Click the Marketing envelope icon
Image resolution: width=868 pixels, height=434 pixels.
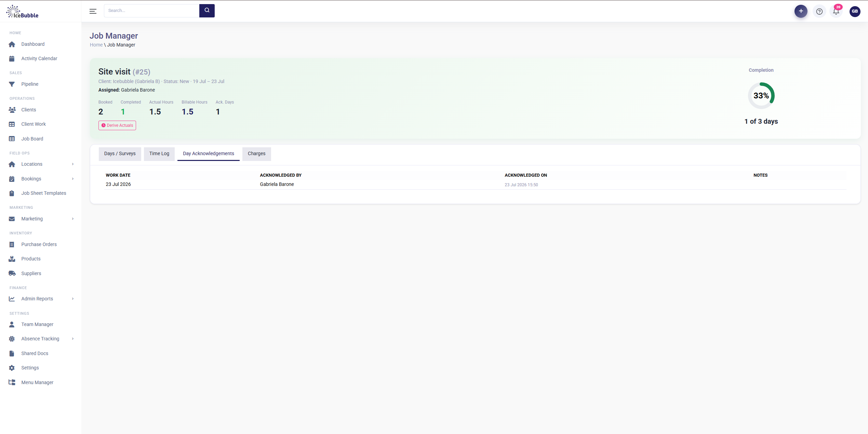(x=12, y=219)
